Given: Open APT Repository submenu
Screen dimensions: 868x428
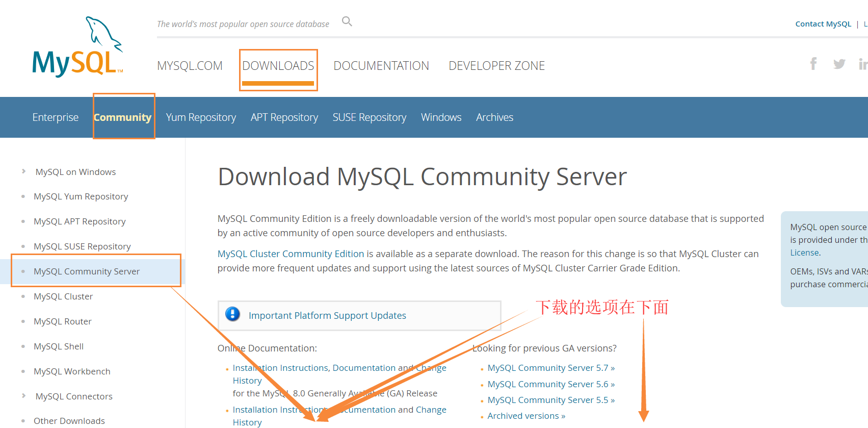Looking at the screenshot, I should click(284, 117).
